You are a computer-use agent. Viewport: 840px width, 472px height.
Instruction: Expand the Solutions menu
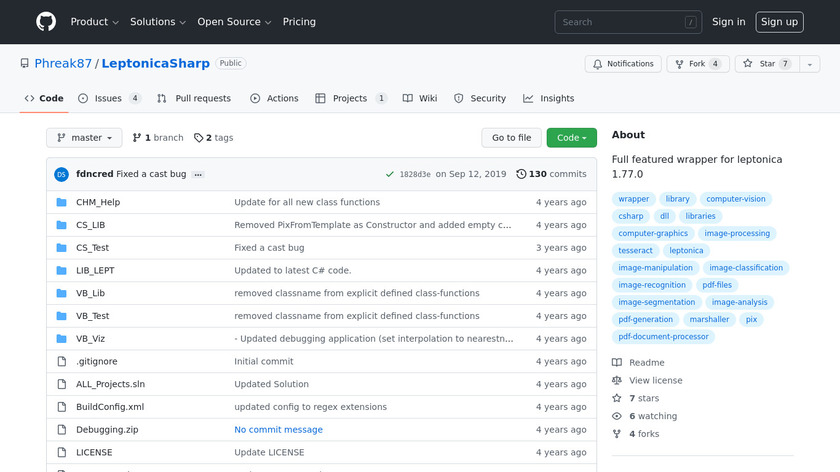(x=158, y=22)
